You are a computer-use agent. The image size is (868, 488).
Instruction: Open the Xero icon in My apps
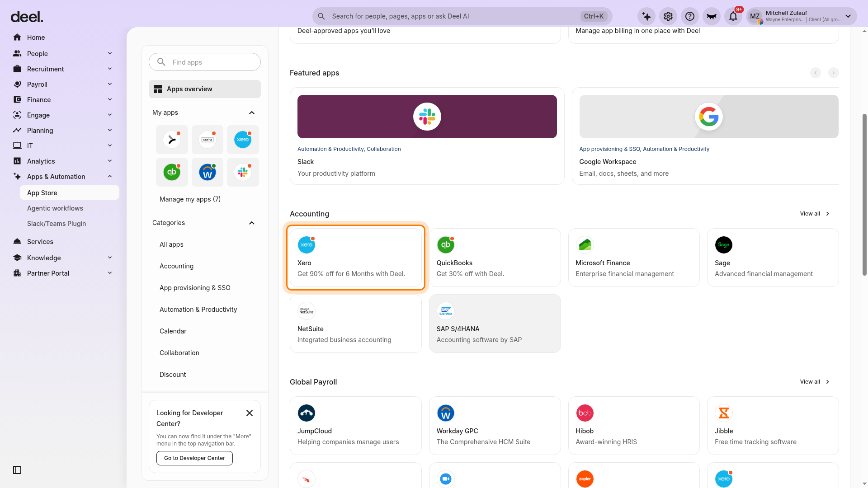(243, 140)
